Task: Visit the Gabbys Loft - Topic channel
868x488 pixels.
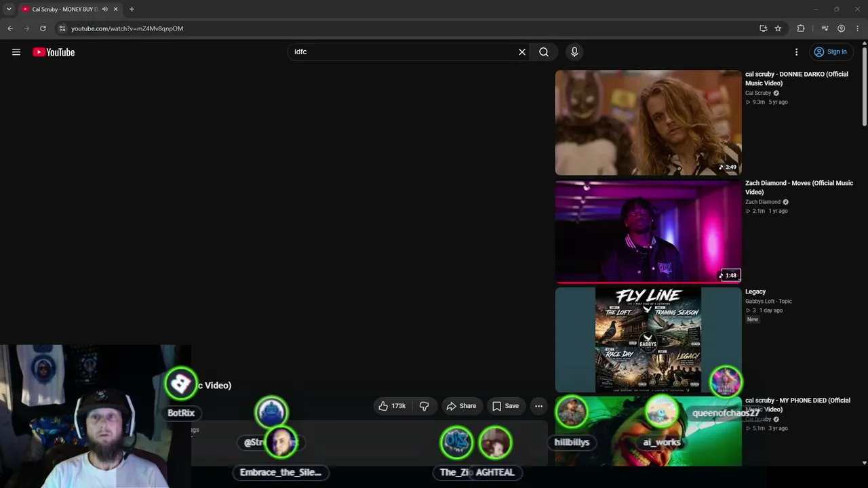Action: point(768,301)
